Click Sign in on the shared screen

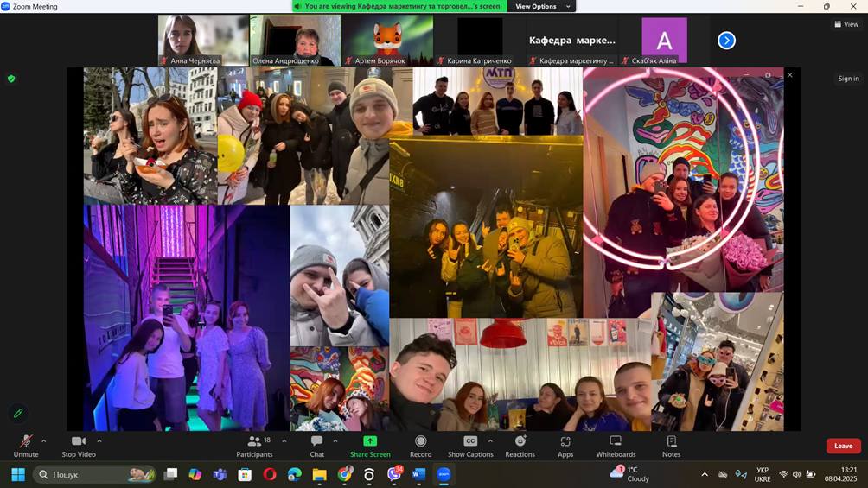848,79
